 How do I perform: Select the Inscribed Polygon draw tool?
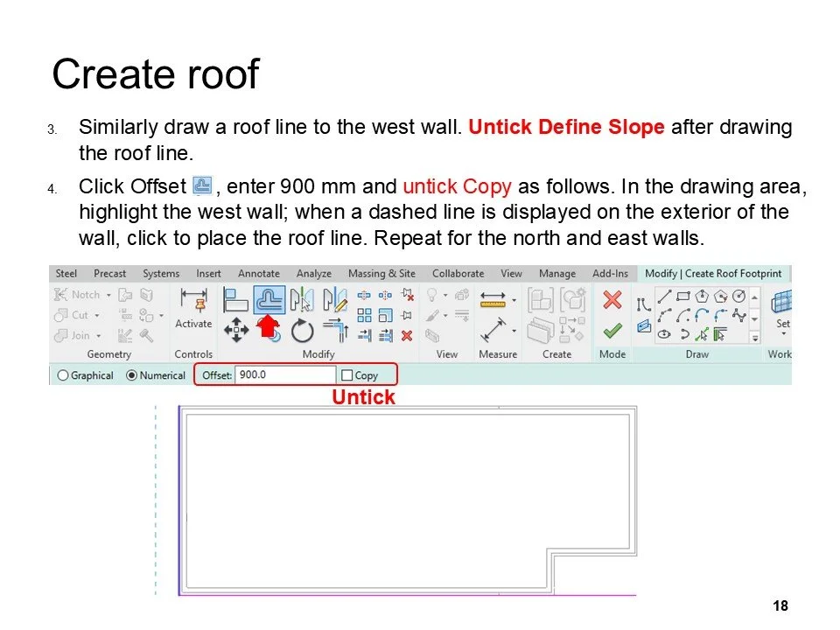click(702, 296)
